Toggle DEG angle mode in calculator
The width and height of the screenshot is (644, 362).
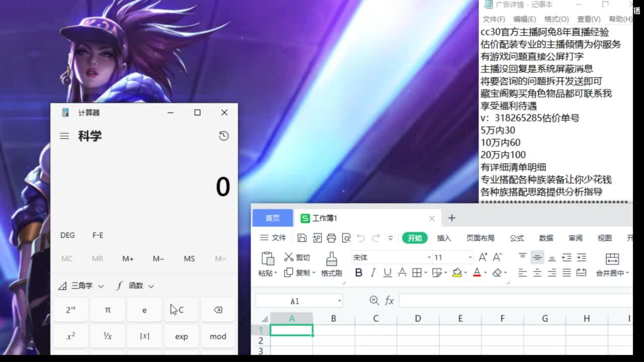tap(67, 235)
